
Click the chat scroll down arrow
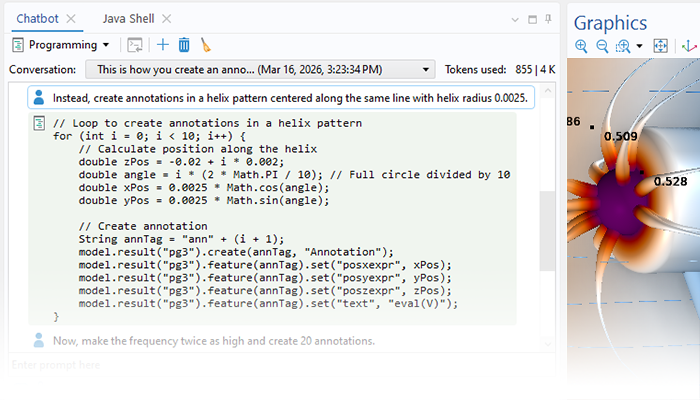548,343
